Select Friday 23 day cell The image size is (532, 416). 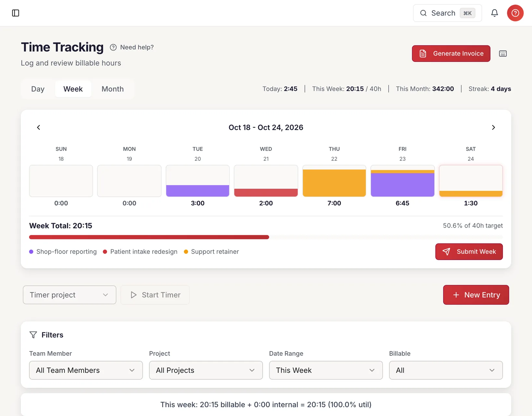point(402,181)
